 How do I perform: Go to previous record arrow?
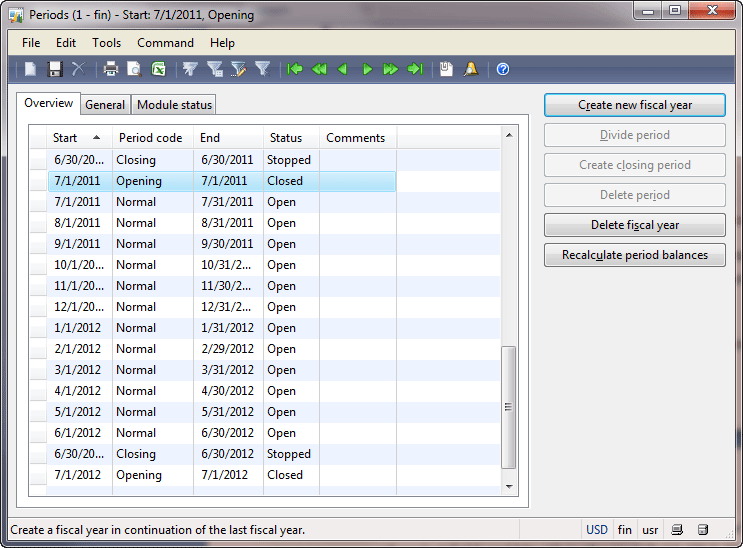[343, 69]
